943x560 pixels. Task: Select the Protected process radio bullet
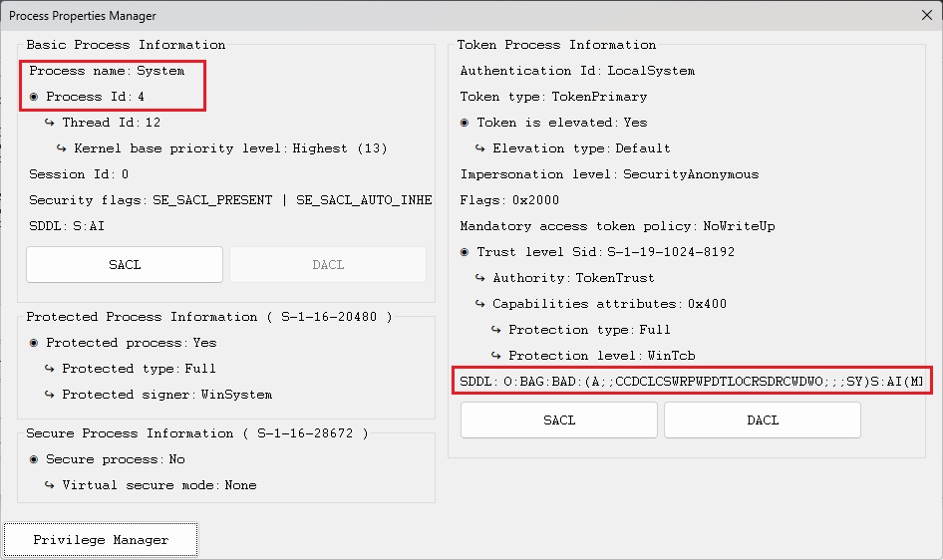(35, 343)
